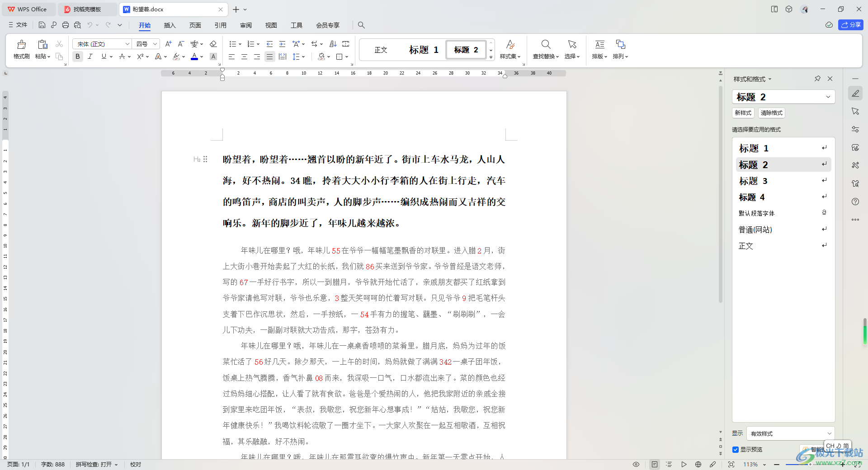The image size is (868, 470).
Task: Click the eraser clear formatting icon
Action: (x=213, y=44)
